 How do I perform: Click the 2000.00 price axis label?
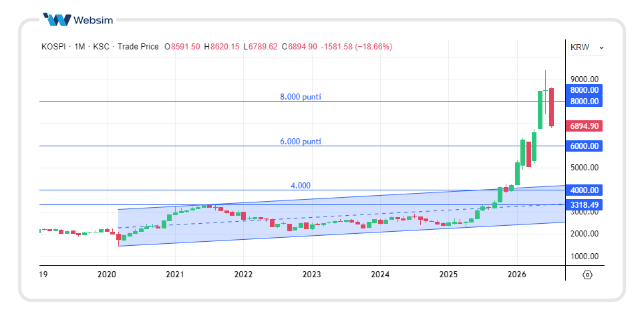click(584, 234)
